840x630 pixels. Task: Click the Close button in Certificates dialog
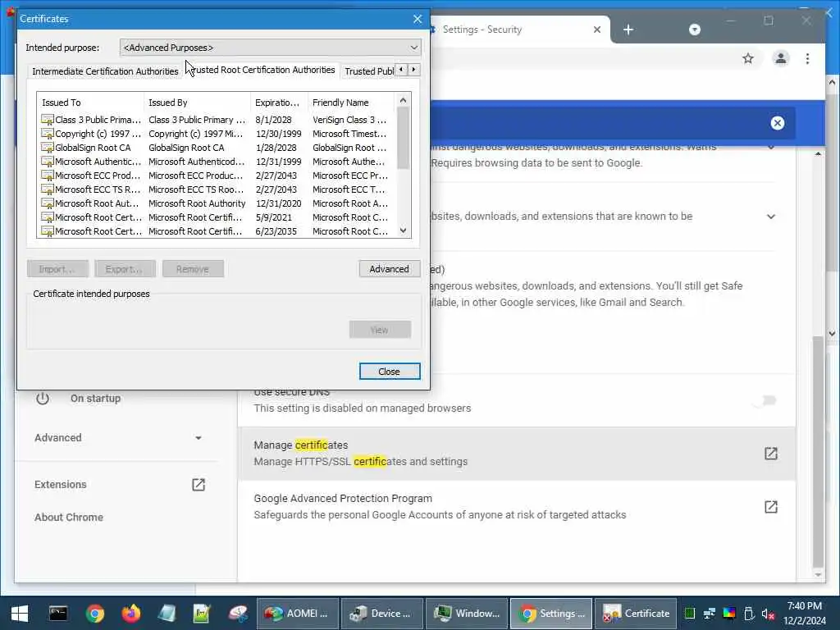(x=390, y=372)
